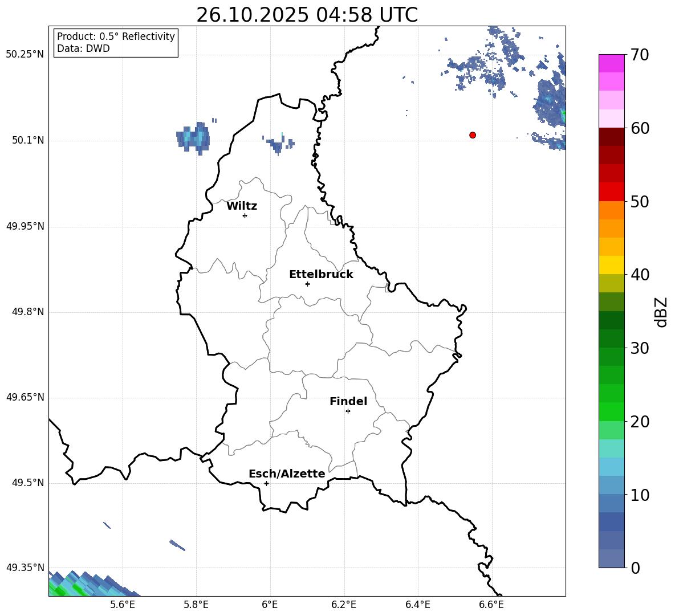Click the small radar echo inside northern Luxembourg

(279, 144)
